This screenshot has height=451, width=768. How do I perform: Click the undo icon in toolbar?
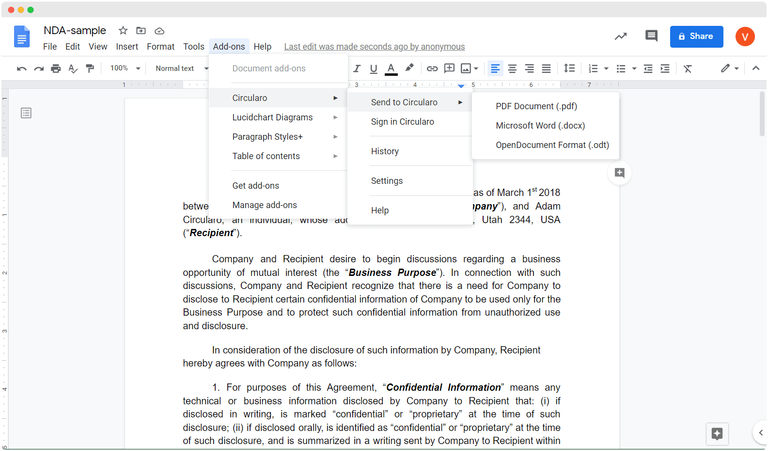coord(22,69)
